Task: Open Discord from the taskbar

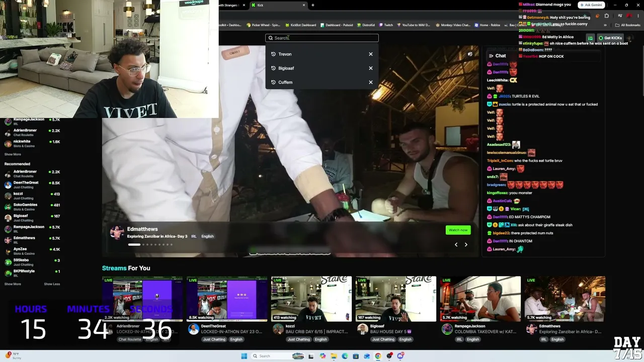Action: tap(400, 356)
